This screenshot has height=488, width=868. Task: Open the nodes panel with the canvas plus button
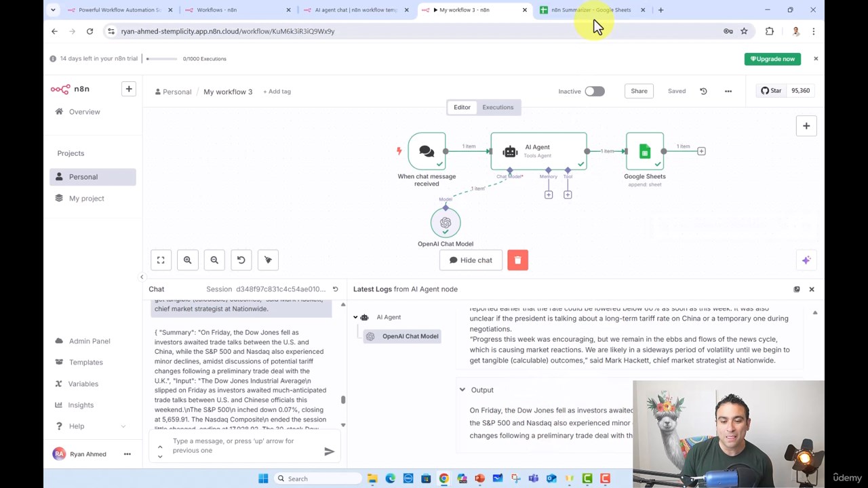[806, 126]
